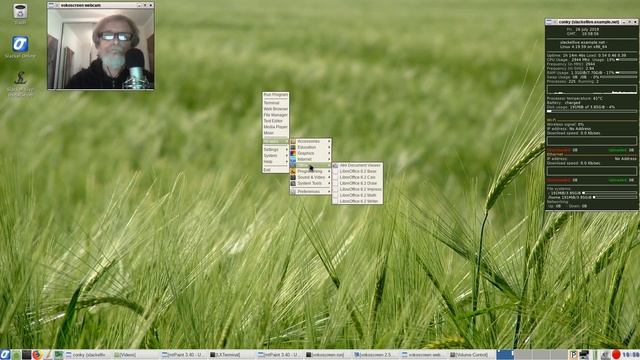
Task: Expand the Sound & Video category
Action: pyautogui.click(x=310, y=178)
